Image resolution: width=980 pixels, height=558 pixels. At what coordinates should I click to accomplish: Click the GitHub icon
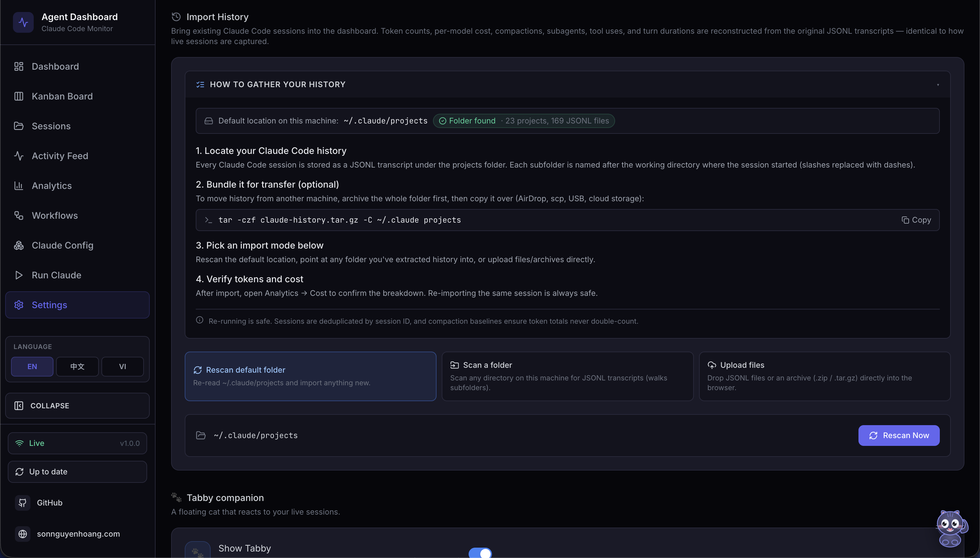23,503
